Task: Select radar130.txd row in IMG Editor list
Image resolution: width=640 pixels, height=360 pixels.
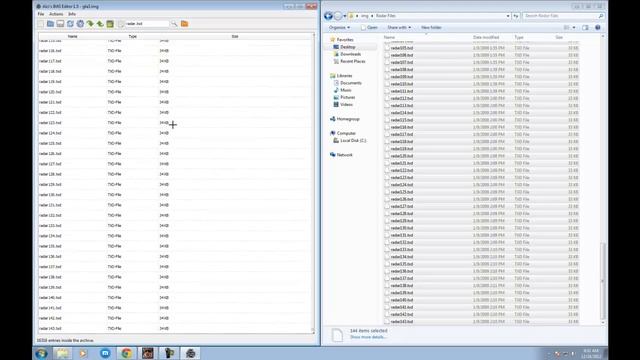Action: 176,195
